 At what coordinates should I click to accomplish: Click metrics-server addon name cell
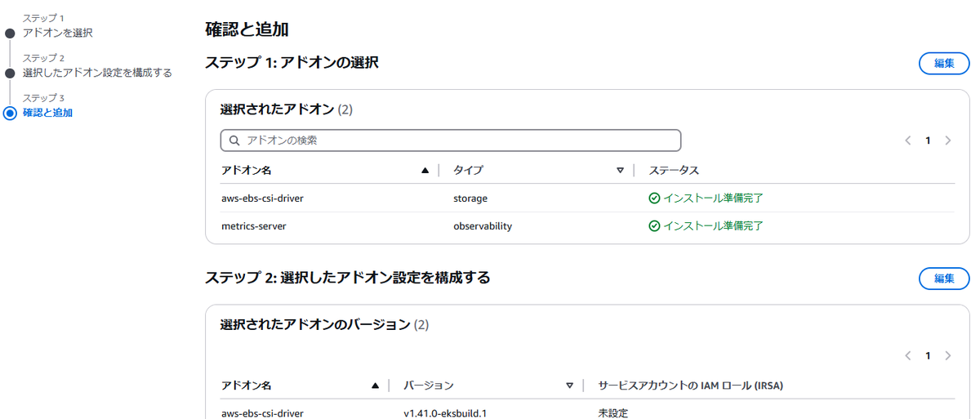(x=254, y=226)
